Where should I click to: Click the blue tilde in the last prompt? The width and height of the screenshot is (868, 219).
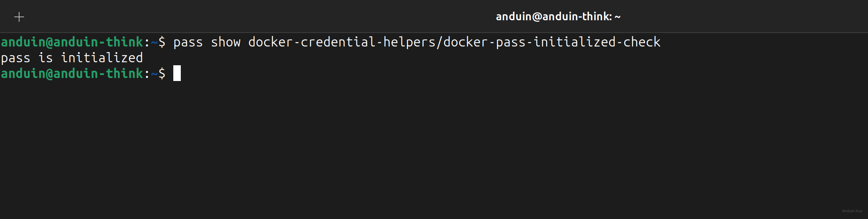[x=154, y=73]
